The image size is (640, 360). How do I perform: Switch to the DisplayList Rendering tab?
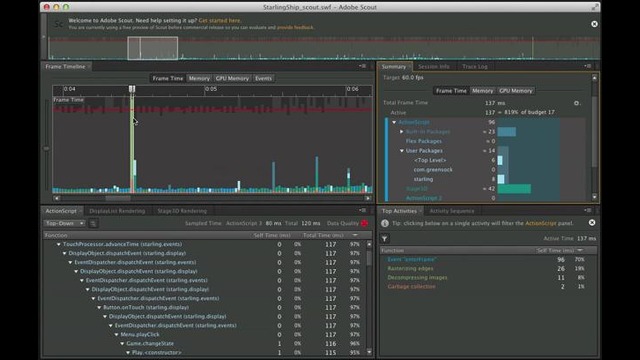[x=117, y=211]
